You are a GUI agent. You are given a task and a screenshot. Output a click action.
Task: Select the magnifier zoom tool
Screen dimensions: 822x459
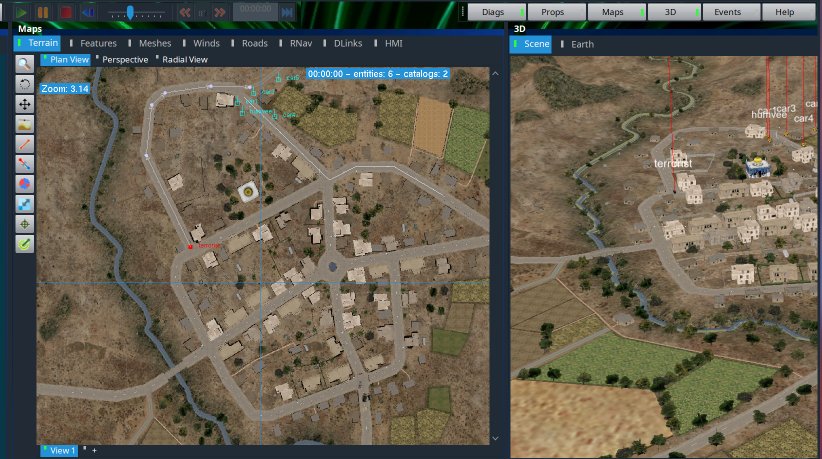pyautogui.click(x=25, y=64)
